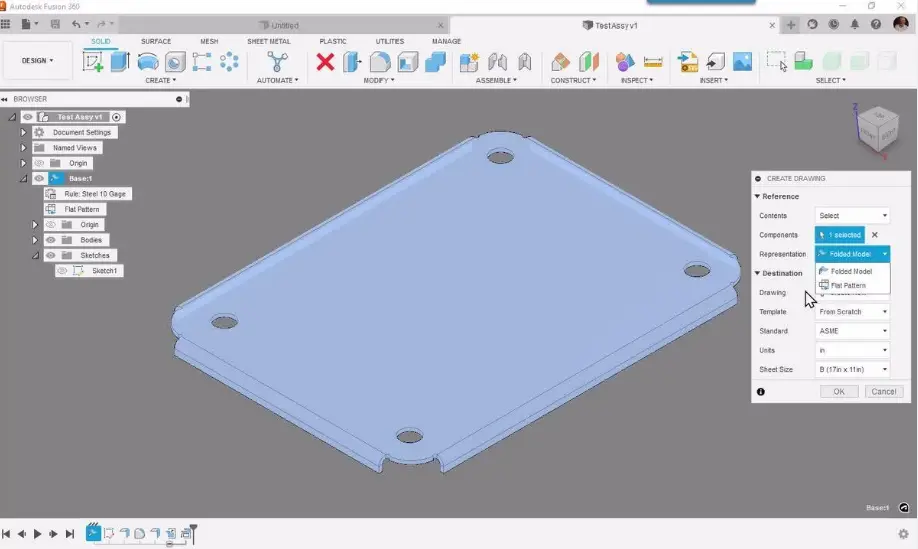
Task: Select the Fillet tool icon
Action: coord(379,61)
